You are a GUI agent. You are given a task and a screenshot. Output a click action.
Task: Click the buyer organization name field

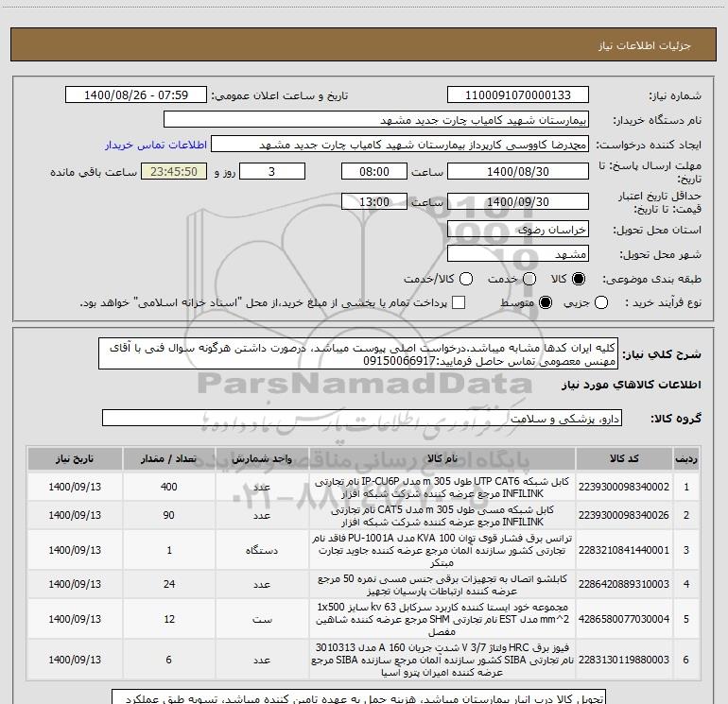pos(376,120)
